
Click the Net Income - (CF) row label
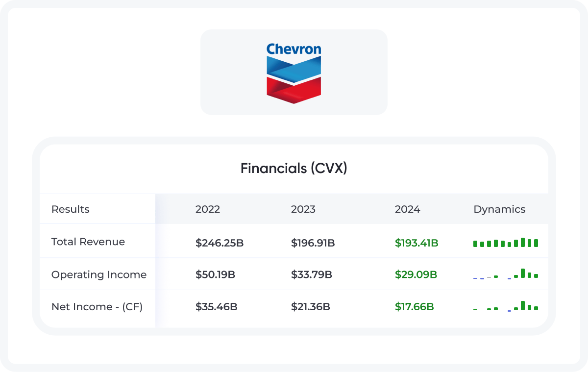[97, 307]
